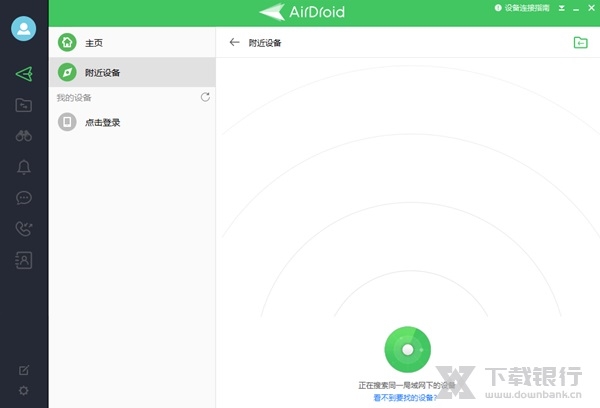This screenshot has width=600, height=408.
Task: Click the gray device icon beside 点击登录
Action: click(67, 122)
